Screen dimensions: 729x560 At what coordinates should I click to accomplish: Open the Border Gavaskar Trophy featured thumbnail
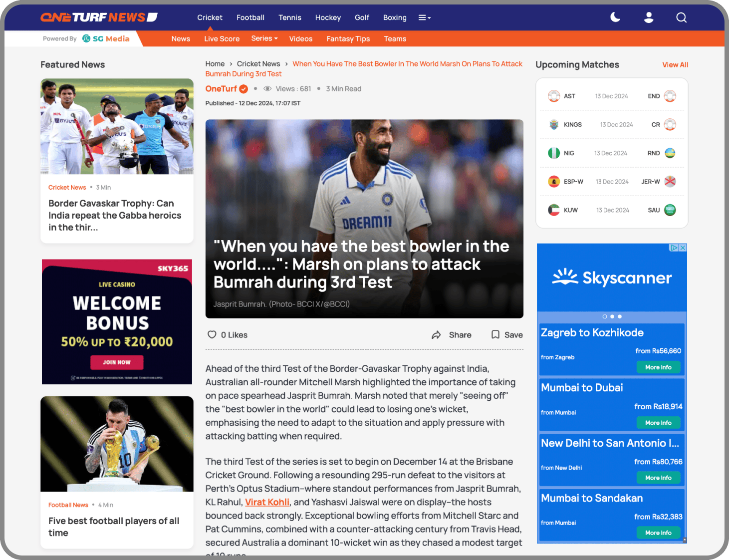pos(117,126)
